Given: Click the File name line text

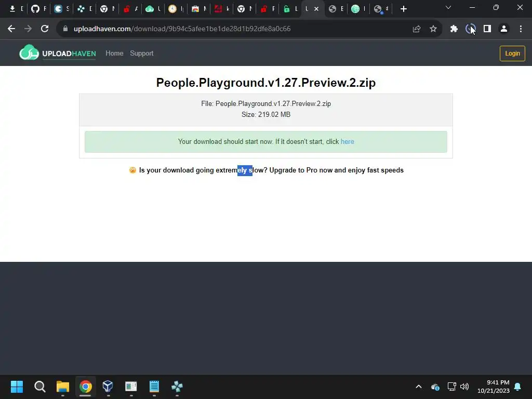Looking at the screenshot, I should (x=266, y=103).
